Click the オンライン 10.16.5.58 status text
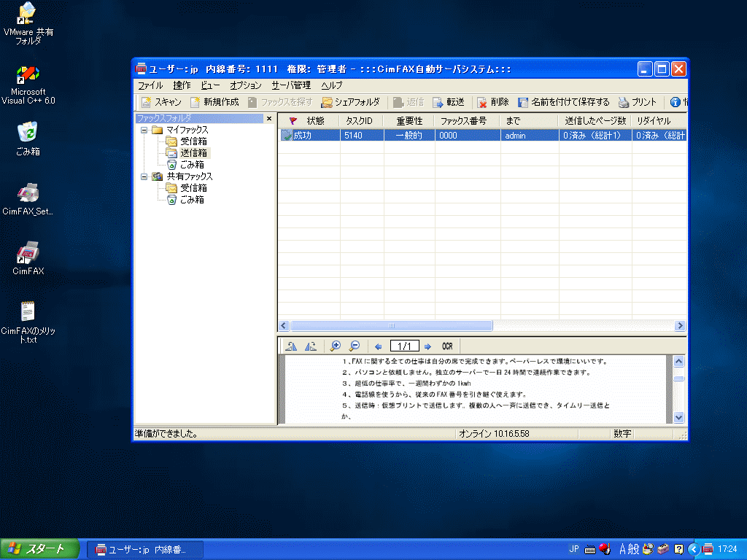This screenshot has height=560, width=747. point(494,434)
